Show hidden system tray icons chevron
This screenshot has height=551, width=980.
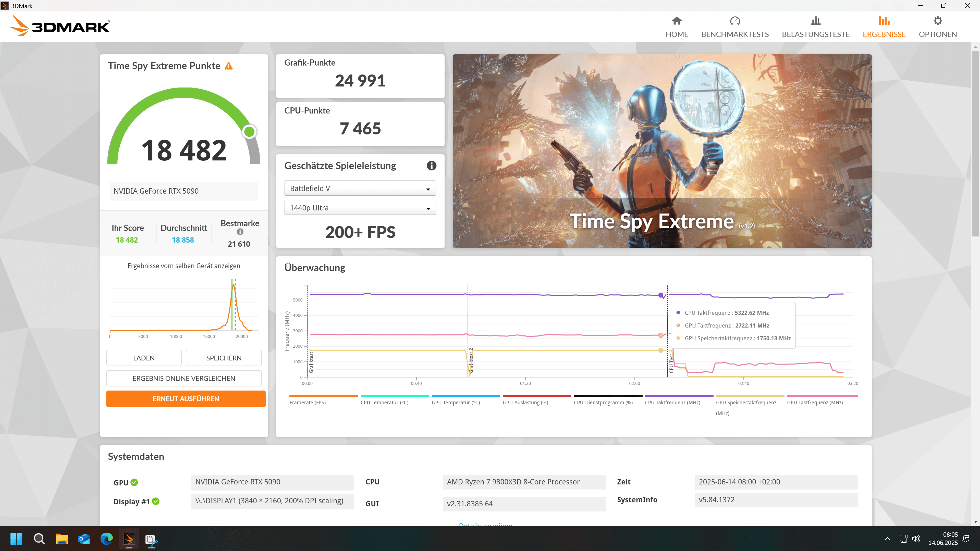coord(887,539)
